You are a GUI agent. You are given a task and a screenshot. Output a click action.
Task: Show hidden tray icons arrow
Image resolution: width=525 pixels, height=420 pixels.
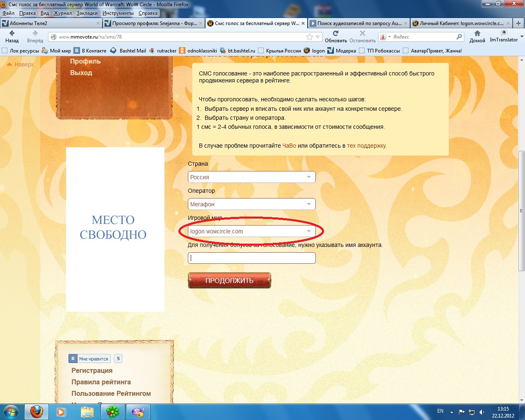(x=452, y=412)
